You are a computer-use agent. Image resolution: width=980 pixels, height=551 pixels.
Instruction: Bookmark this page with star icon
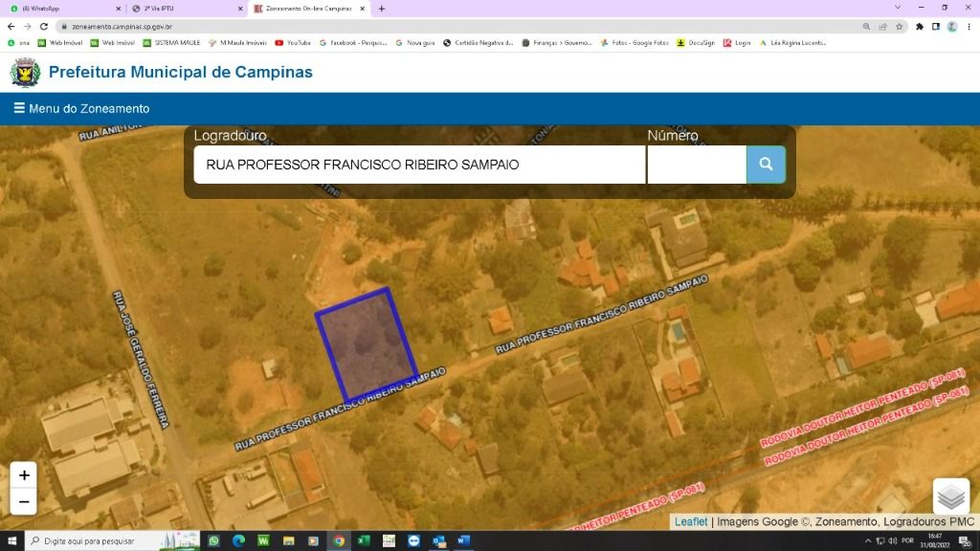[x=900, y=27]
